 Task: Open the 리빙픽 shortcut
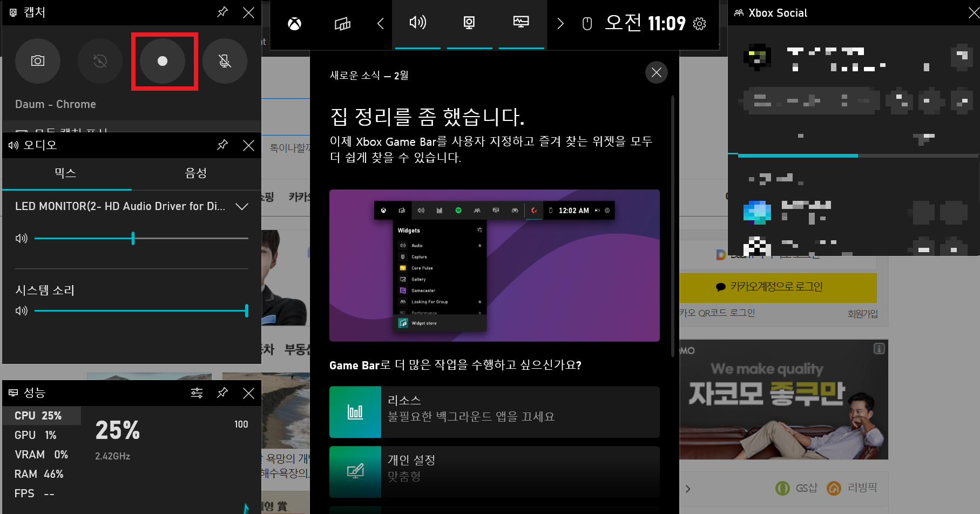852,488
